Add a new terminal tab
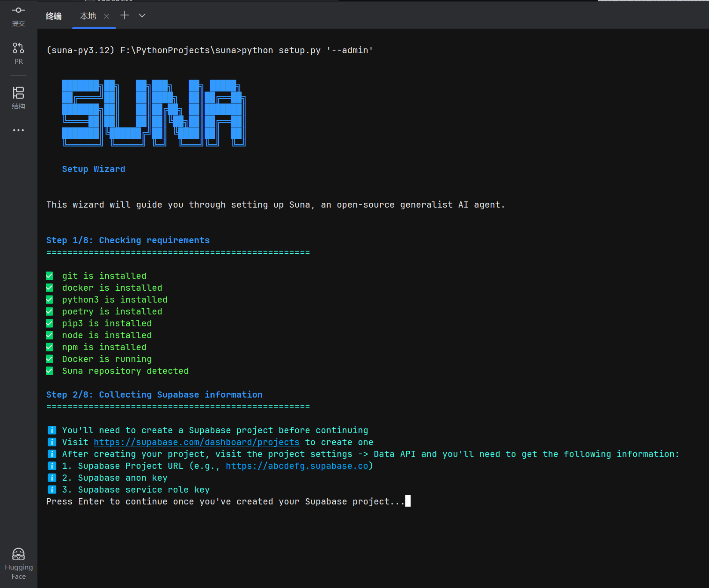Viewport: 709px width, 588px height. (x=125, y=15)
